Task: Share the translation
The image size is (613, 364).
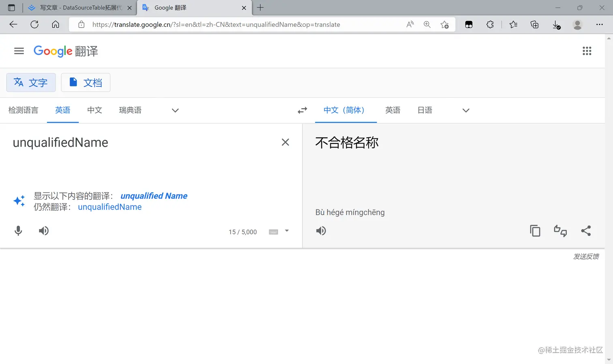Action: click(586, 231)
